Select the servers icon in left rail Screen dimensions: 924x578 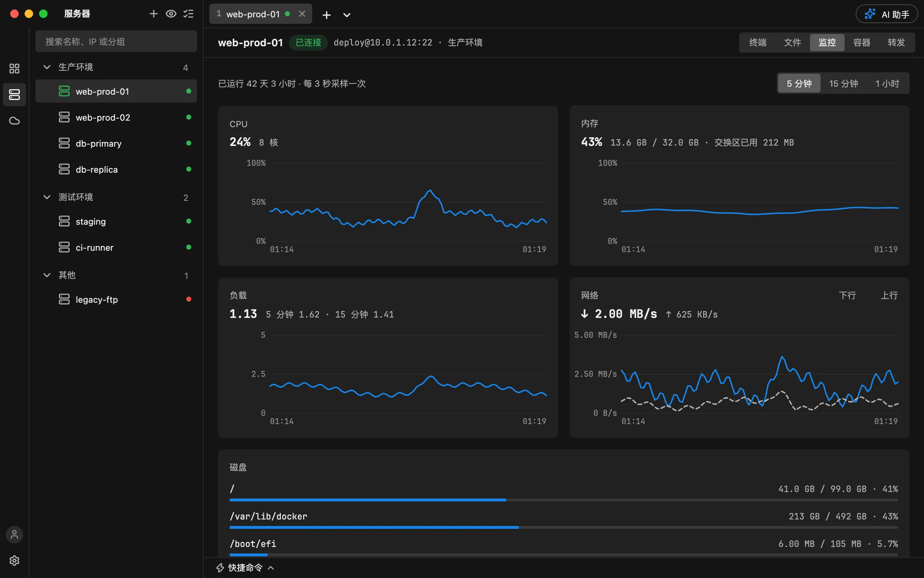[14, 94]
